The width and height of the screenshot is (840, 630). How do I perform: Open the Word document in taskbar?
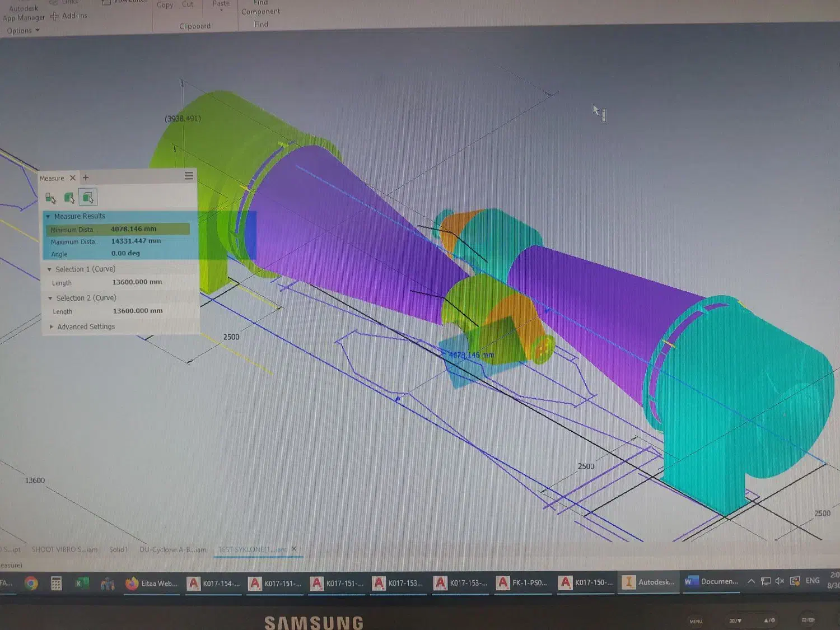(x=711, y=582)
